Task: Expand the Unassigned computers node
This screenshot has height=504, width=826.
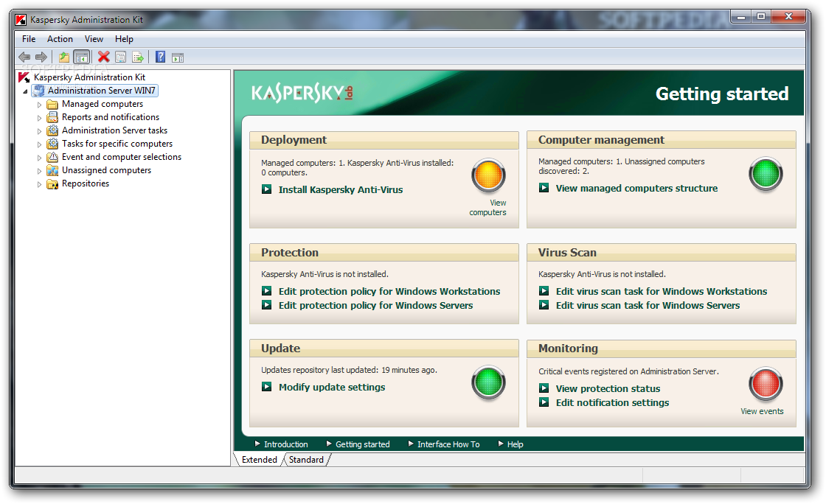Action: [x=39, y=171]
